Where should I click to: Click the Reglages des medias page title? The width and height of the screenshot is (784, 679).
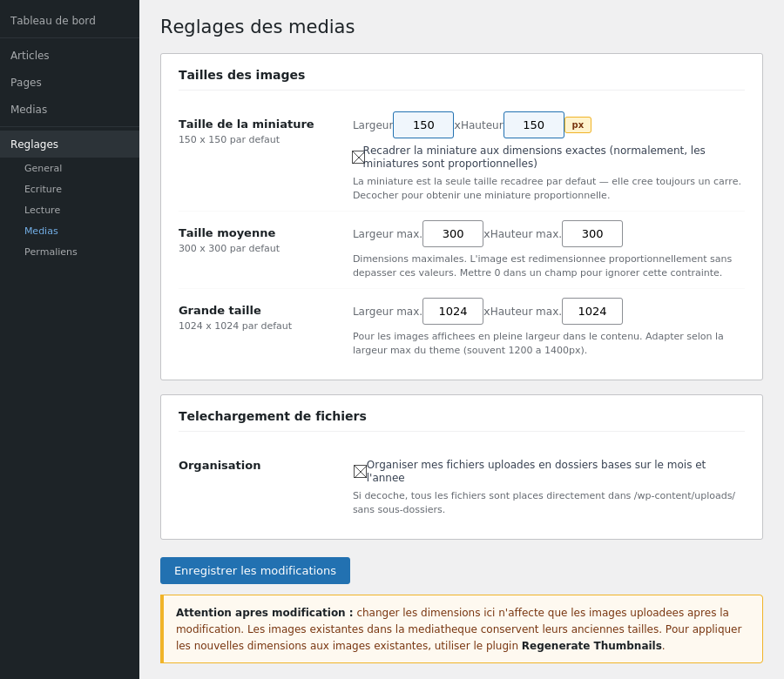pos(258,26)
